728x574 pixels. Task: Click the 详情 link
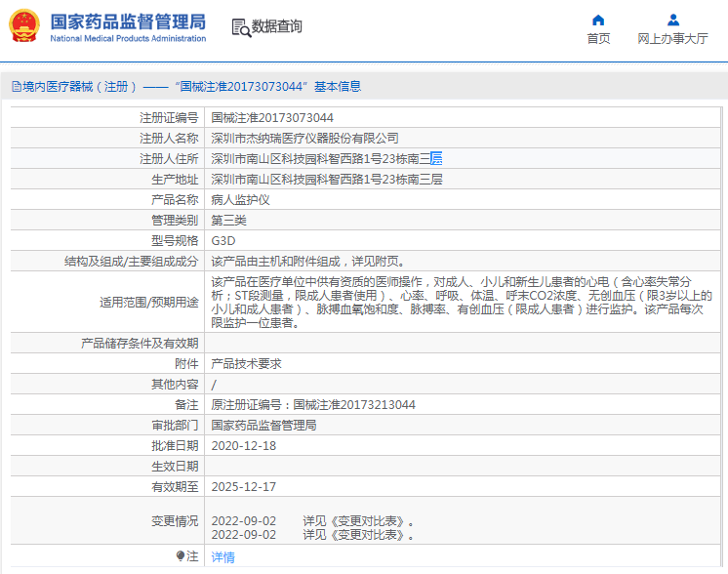tap(222, 556)
